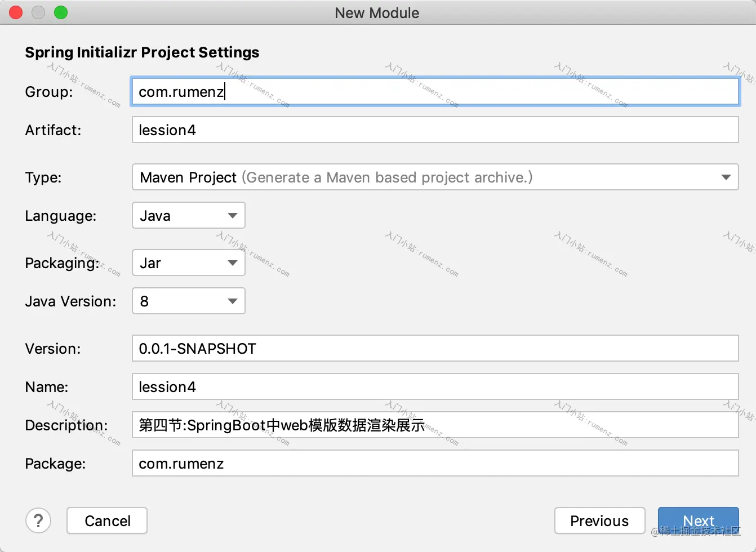This screenshot has width=756, height=552.
Task: Select the Version field with 0.0.1-SNAPSHOT
Action: (x=435, y=348)
